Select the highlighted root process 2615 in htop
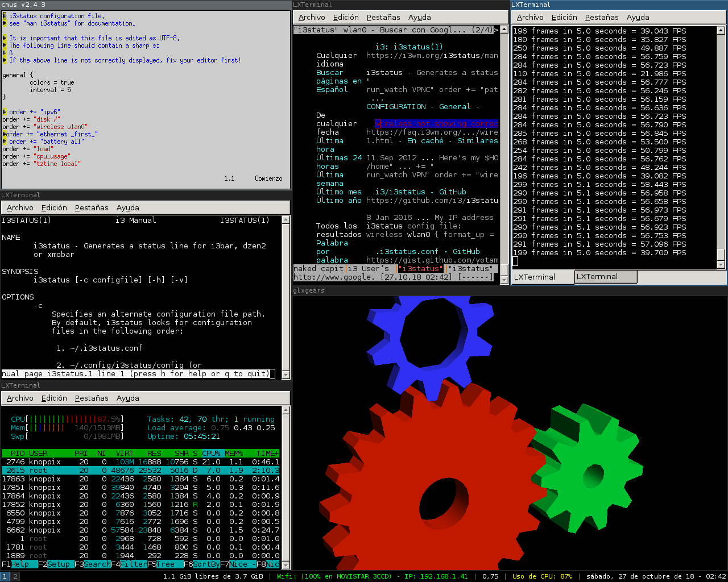The width and height of the screenshot is (728, 582). 140,471
